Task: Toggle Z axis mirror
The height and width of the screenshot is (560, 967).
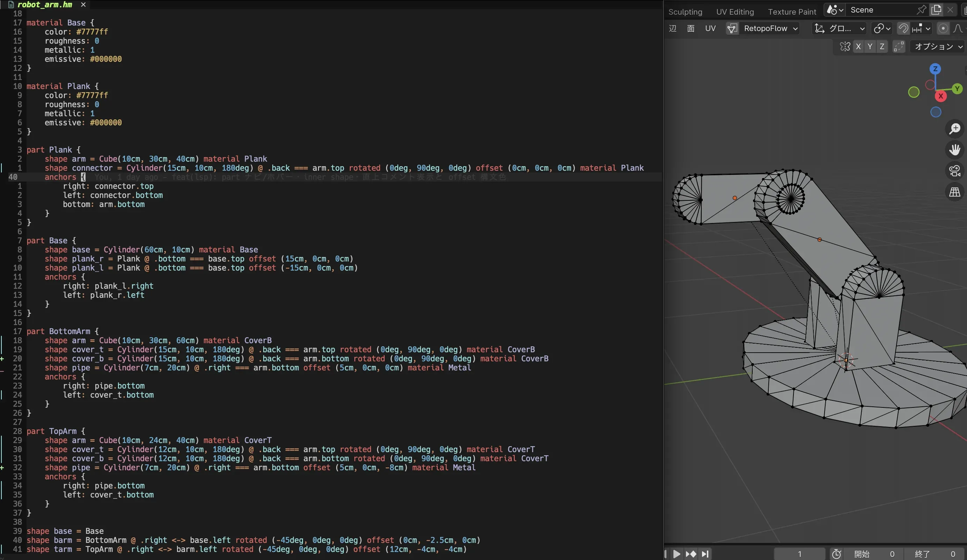Action: click(882, 47)
